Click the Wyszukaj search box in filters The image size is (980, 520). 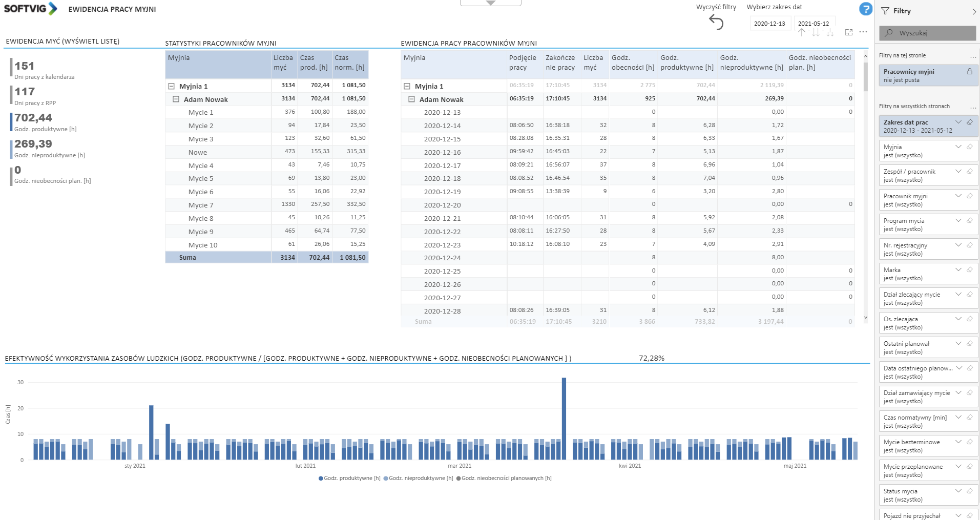(x=927, y=33)
